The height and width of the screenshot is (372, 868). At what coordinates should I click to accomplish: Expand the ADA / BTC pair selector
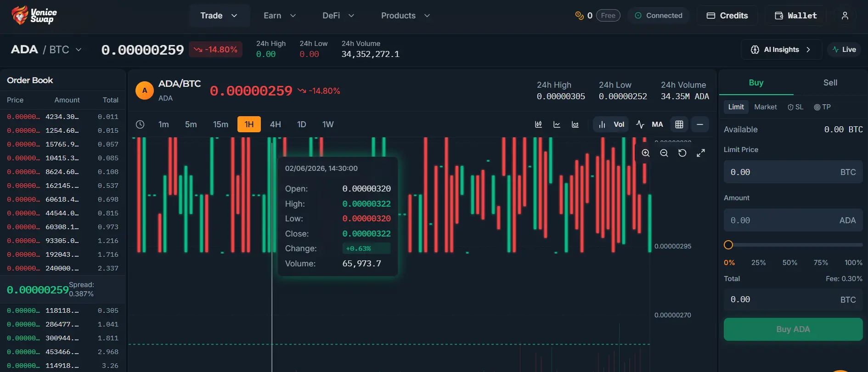pos(46,50)
